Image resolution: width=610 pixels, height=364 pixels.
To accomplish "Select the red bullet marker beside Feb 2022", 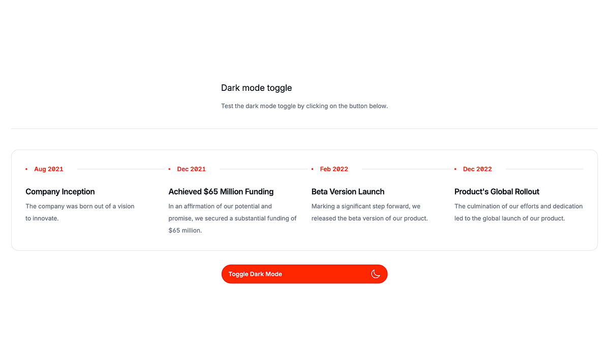I will tap(313, 169).
